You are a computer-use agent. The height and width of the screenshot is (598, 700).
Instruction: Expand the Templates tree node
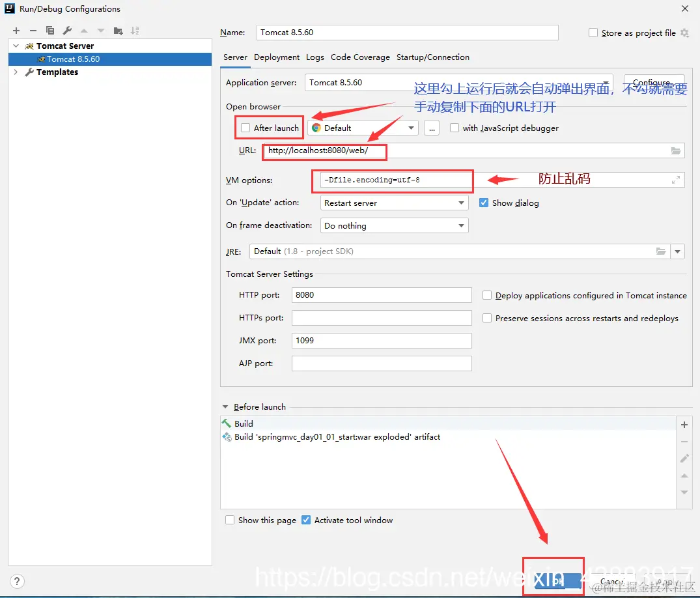[x=16, y=72]
